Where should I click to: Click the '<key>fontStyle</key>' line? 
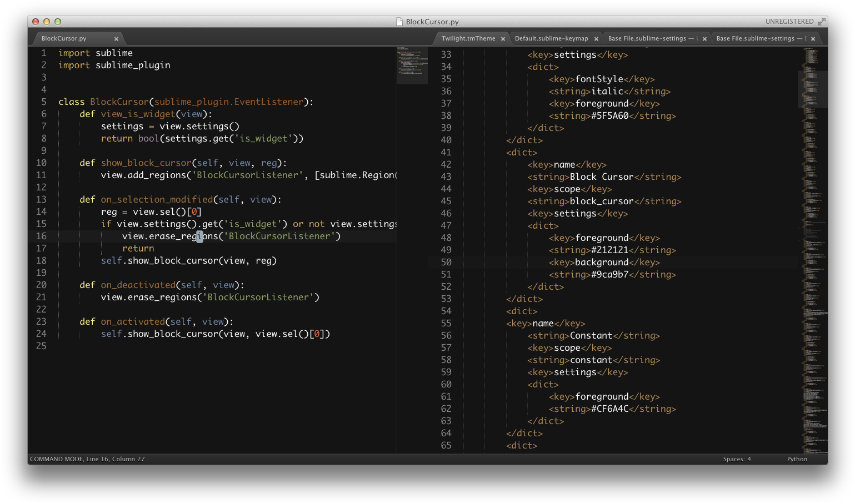(602, 79)
